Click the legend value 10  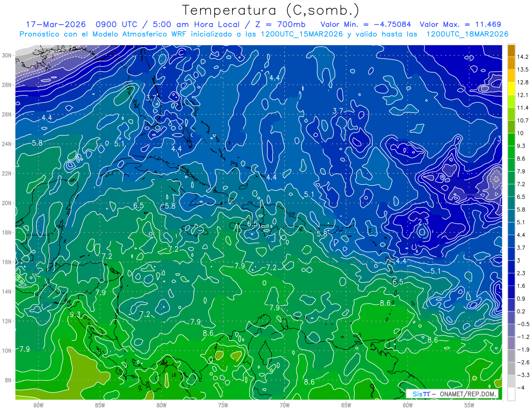point(520,133)
